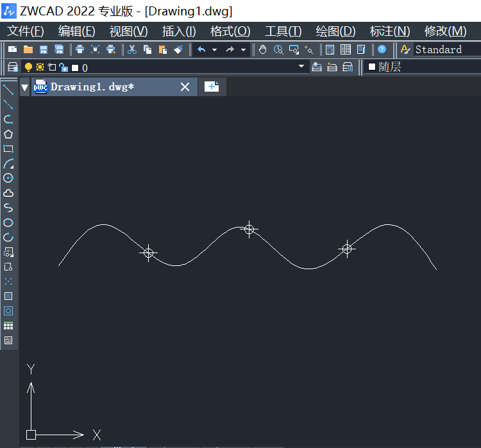The width and height of the screenshot is (481, 448).
Task: Open the undo history dropdown arrow
Action: coord(214,49)
